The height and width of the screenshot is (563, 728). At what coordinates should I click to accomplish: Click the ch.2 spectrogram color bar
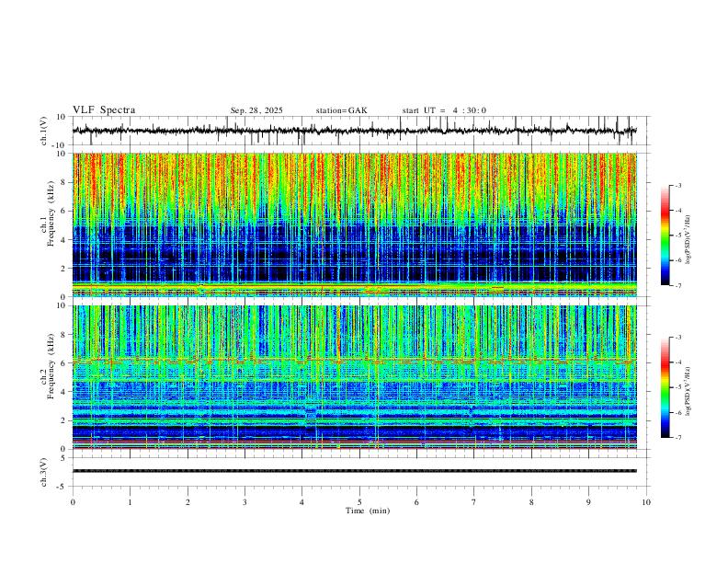click(665, 387)
